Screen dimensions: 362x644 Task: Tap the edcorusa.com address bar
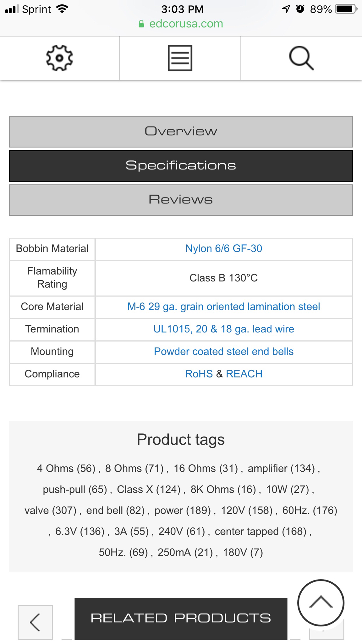coord(181,24)
